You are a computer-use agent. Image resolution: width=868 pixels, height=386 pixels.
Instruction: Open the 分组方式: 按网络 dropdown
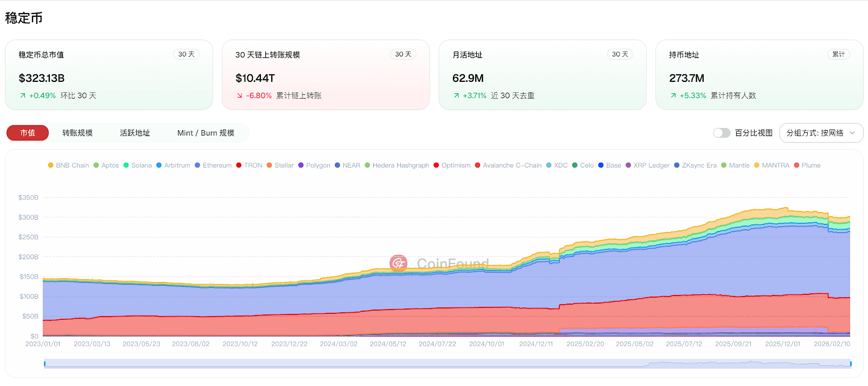[821, 133]
